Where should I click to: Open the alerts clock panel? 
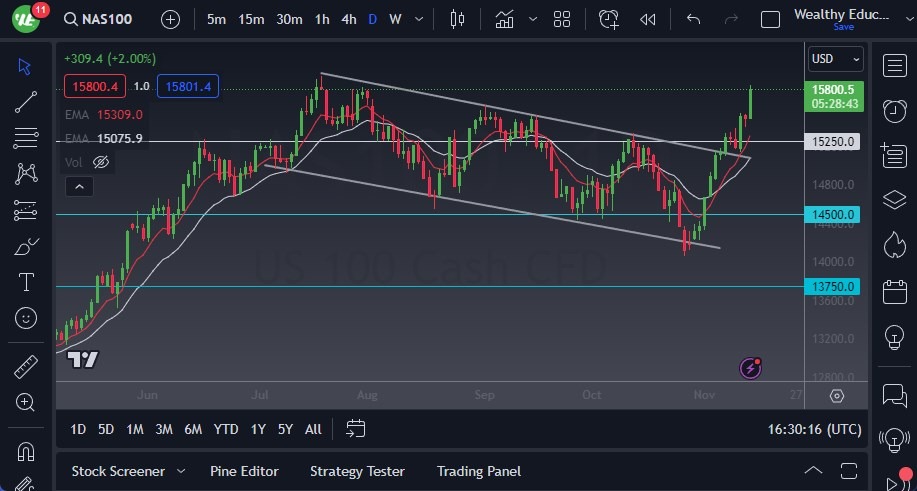(894, 110)
